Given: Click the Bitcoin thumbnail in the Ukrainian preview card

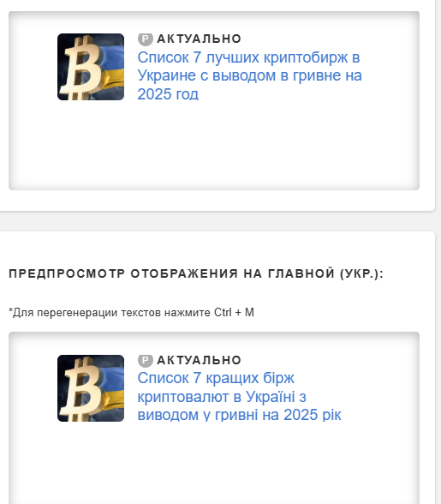Looking at the screenshot, I should point(91,388).
